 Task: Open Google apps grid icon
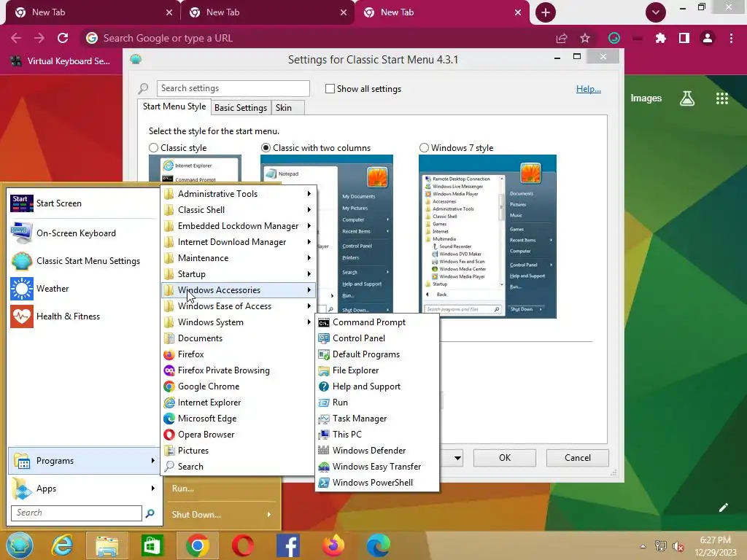(x=722, y=98)
